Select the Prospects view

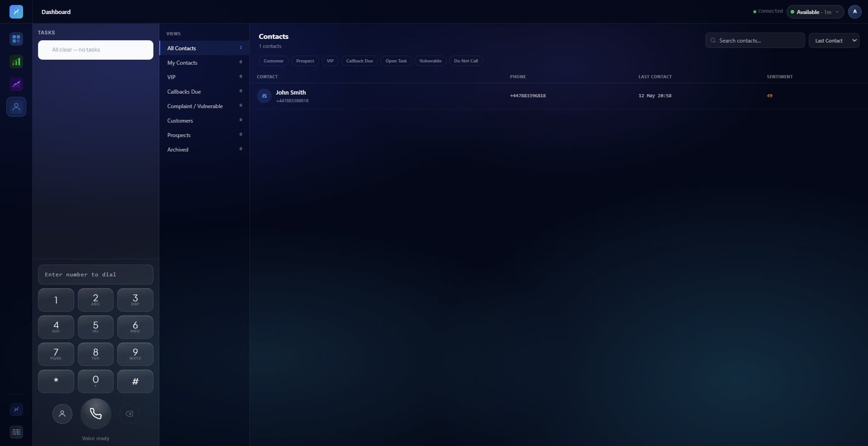click(x=204, y=135)
